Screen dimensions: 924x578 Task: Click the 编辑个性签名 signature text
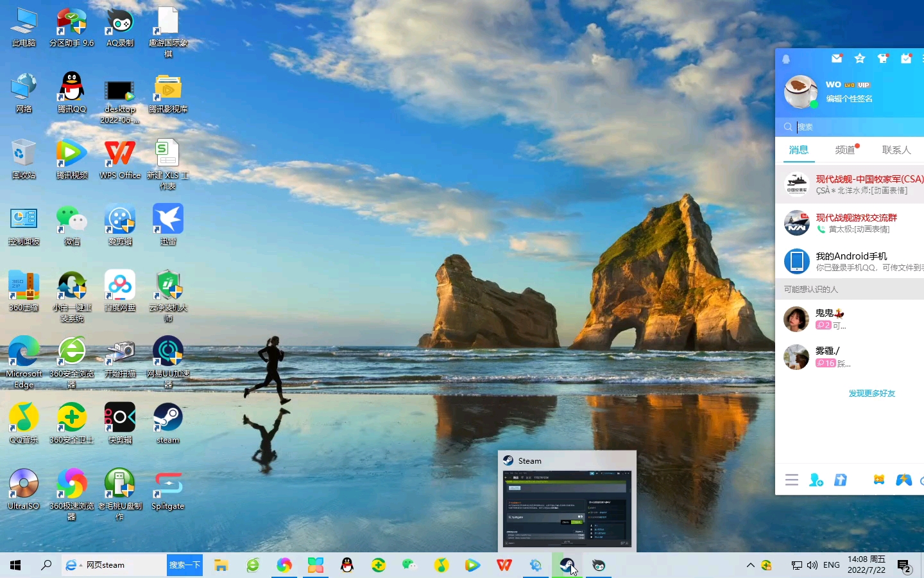(849, 99)
